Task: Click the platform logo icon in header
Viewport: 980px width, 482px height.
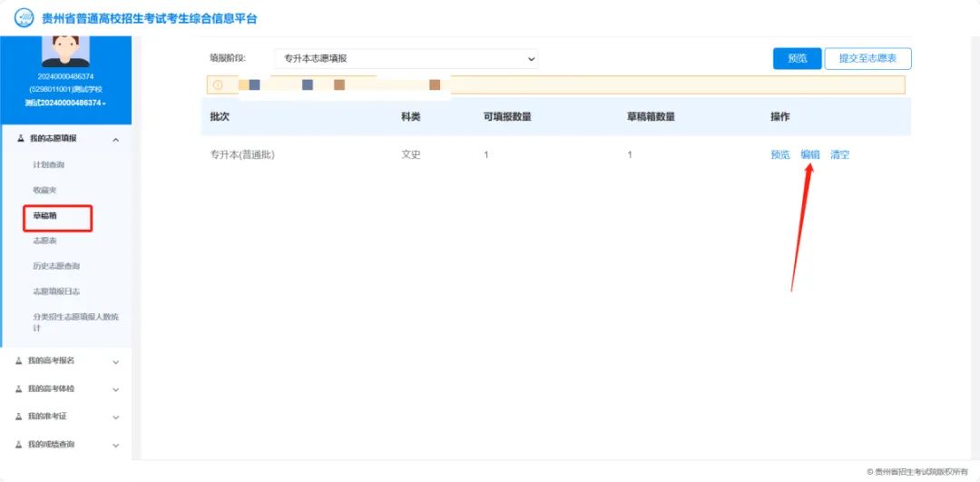Action: coord(23,18)
